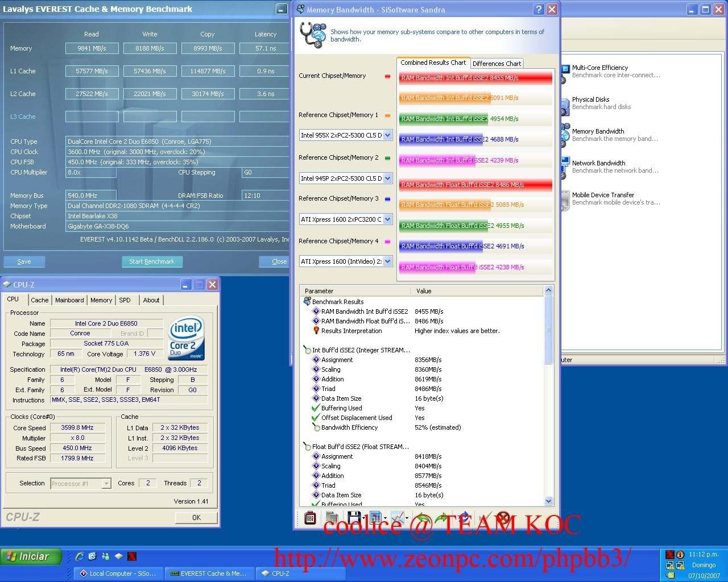Open the Memory tab in CPU-Z
Image resolution: width=728 pixels, height=582 pixels.
tap(101, 300)
